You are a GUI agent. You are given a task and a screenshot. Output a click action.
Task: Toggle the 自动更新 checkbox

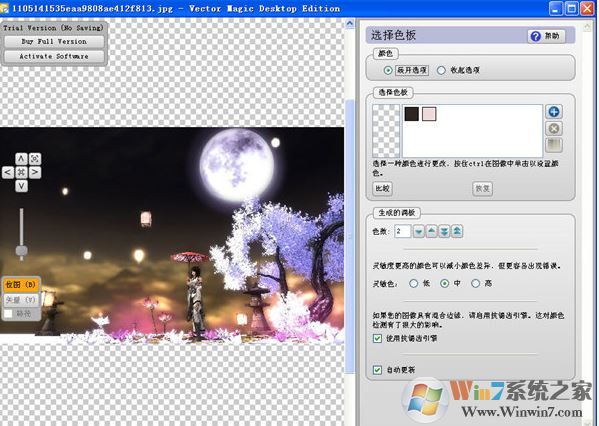coord(377,370)
